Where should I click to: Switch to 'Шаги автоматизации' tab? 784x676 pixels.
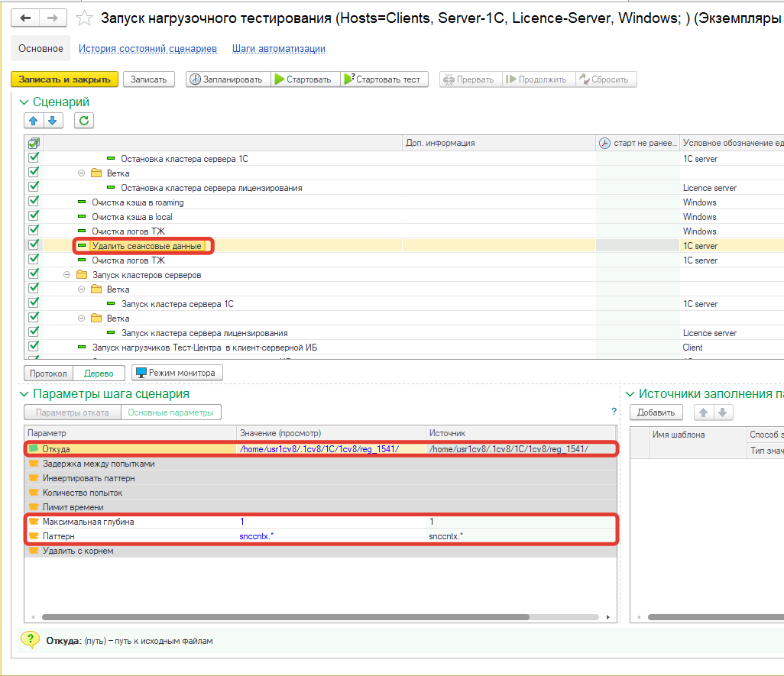pyautogui.click(x=279, y=49)
